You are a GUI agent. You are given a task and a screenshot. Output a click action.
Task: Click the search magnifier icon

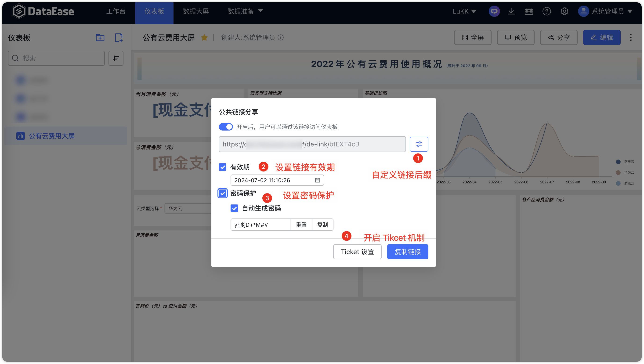pyautogui.click(x=15, y=58)
